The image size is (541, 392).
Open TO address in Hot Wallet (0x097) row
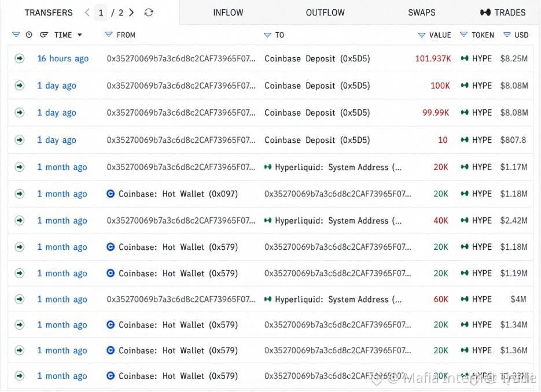pos(338,194)
